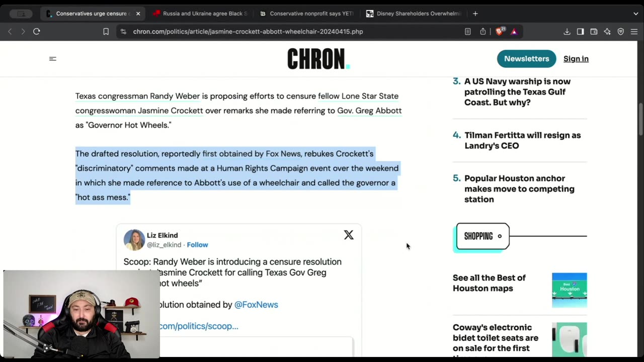Open a new tab with plus button
Viewport: 644px width, 362px height.
tap(475, 14)
